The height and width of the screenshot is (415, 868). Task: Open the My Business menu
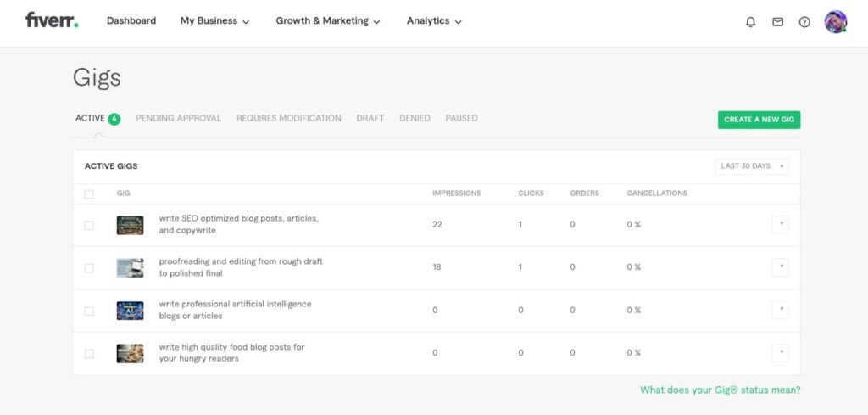pos(214,21)
